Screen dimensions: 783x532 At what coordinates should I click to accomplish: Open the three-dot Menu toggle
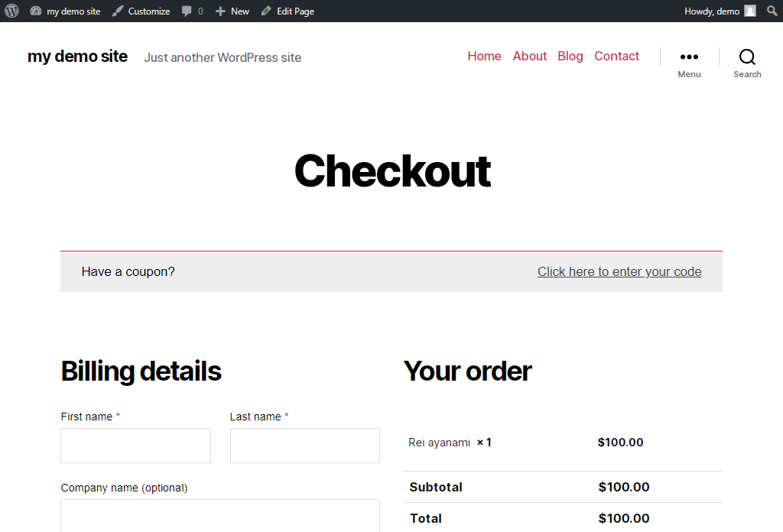click(x=689, y=57)
